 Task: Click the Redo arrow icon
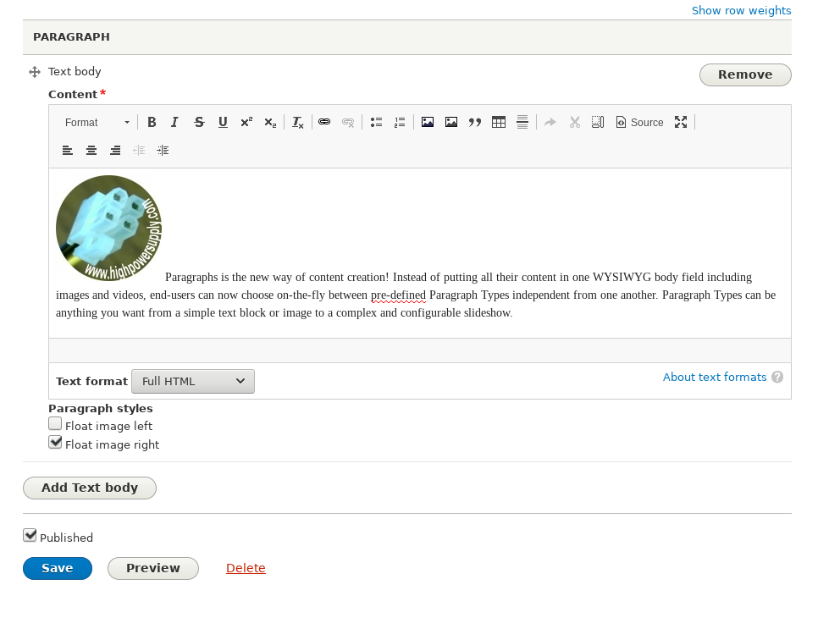[x=550, y=122]
